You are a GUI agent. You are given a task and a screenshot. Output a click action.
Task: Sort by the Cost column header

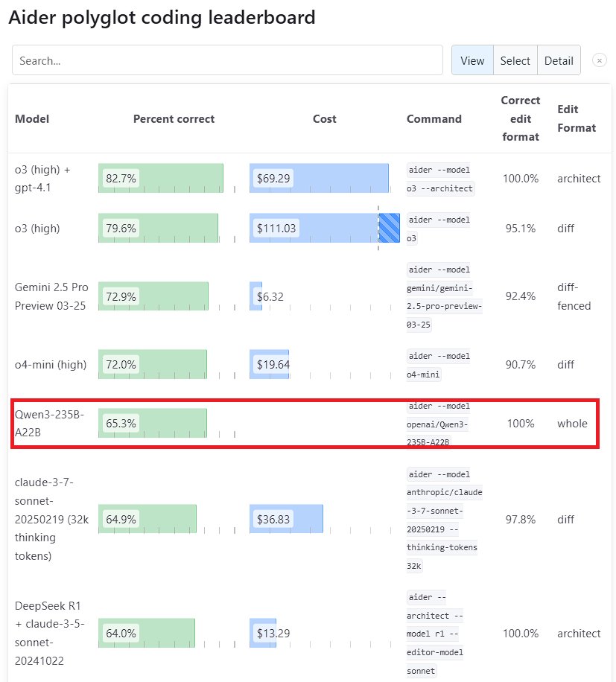(x=325, y=118)
